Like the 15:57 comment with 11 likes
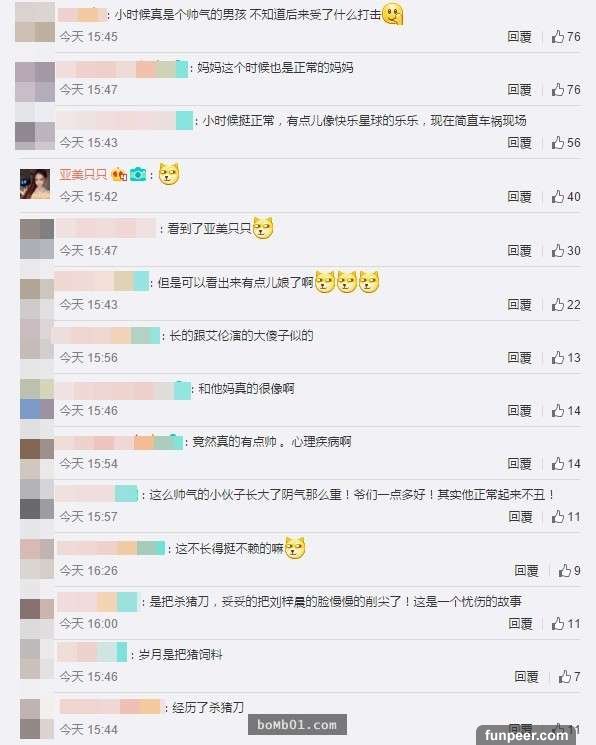The width and height of the screenshot is (596, 745). coord(558,516)
